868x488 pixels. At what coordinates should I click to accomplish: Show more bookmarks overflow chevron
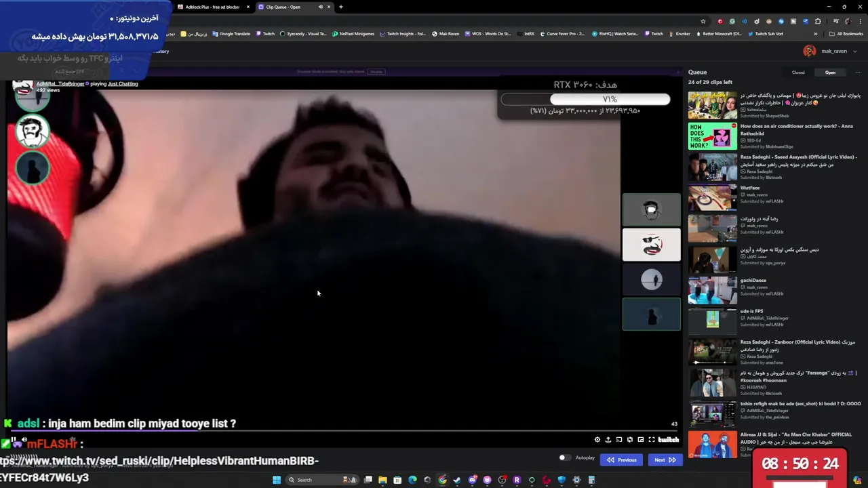pos(816,34)
